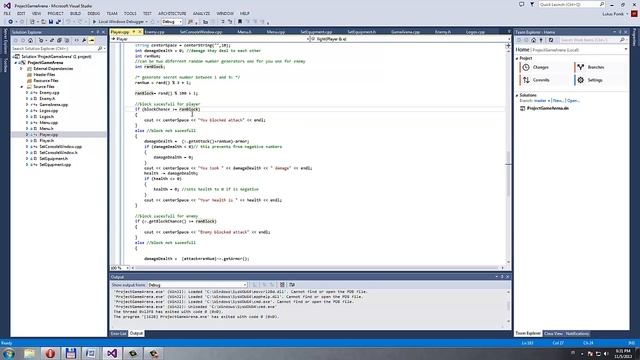Click the editor horizontal scrollbar
The image size is (640, 360).
pyautogui.click(x=317, y=268)
